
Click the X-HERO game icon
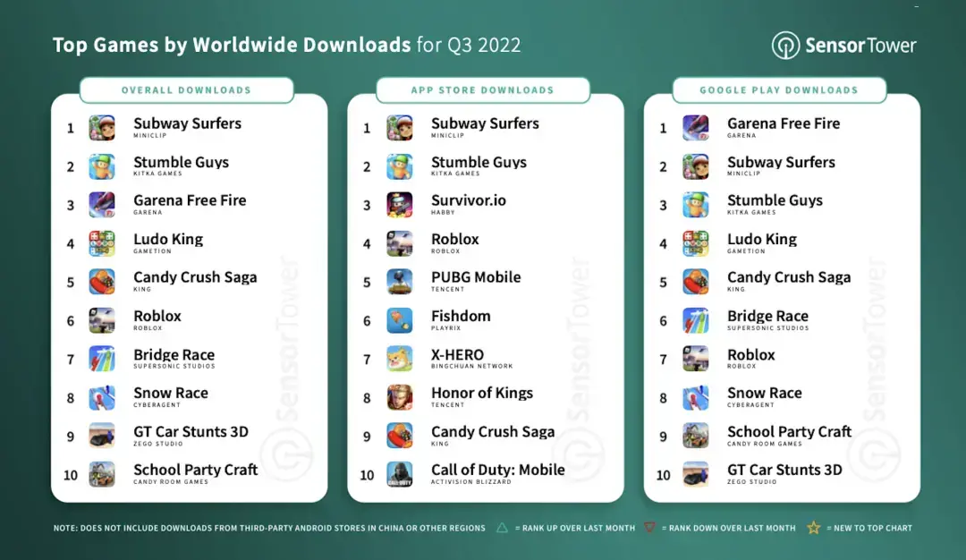399,359
